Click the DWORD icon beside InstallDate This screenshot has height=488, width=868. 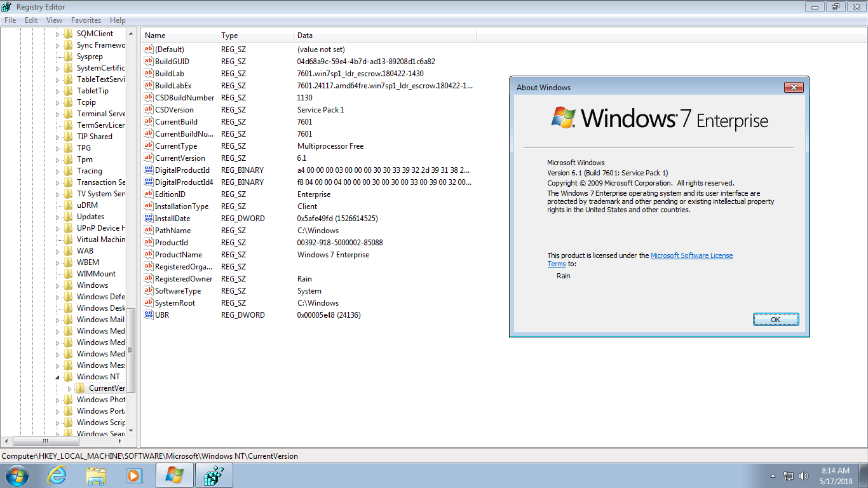click(149, 219)
